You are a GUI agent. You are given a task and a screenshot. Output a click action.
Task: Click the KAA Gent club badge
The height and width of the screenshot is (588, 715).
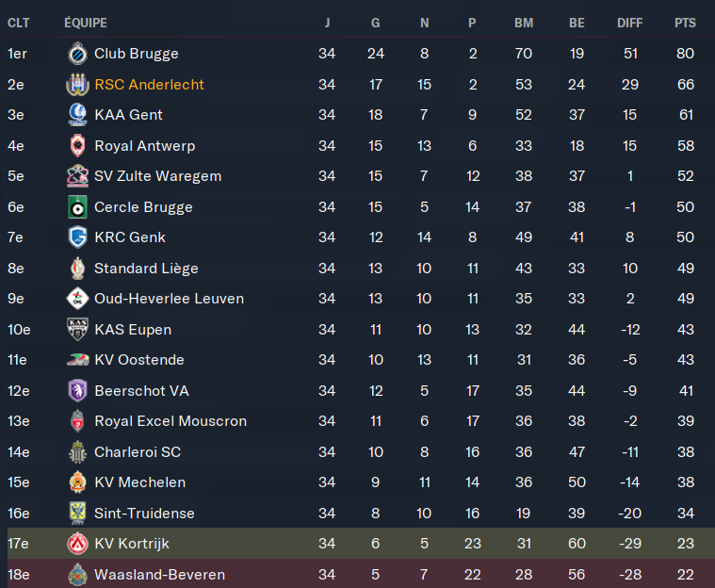pos(76,115)
